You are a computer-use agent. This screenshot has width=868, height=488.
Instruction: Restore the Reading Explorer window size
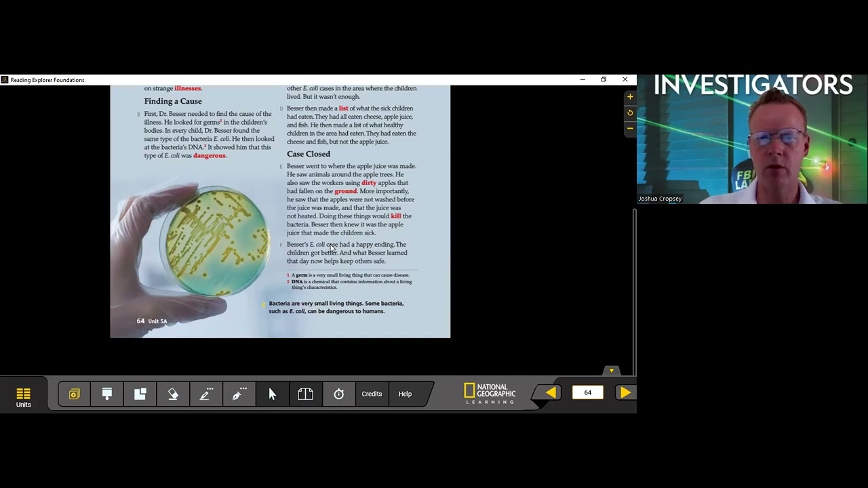click(x=604, y=79)
